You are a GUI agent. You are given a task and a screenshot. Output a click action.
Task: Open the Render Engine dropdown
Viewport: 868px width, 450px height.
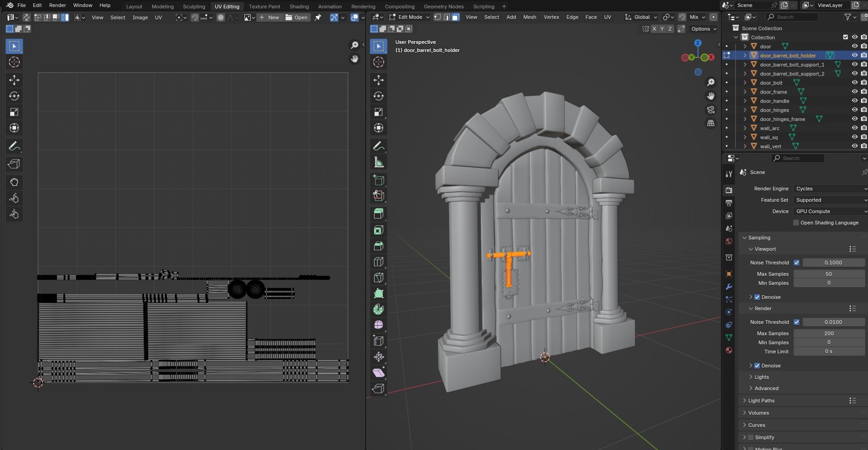pos(830,189)
